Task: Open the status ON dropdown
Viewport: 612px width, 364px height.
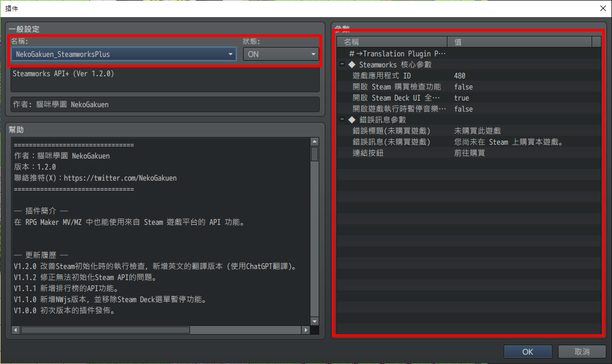Action: point(281,54)
